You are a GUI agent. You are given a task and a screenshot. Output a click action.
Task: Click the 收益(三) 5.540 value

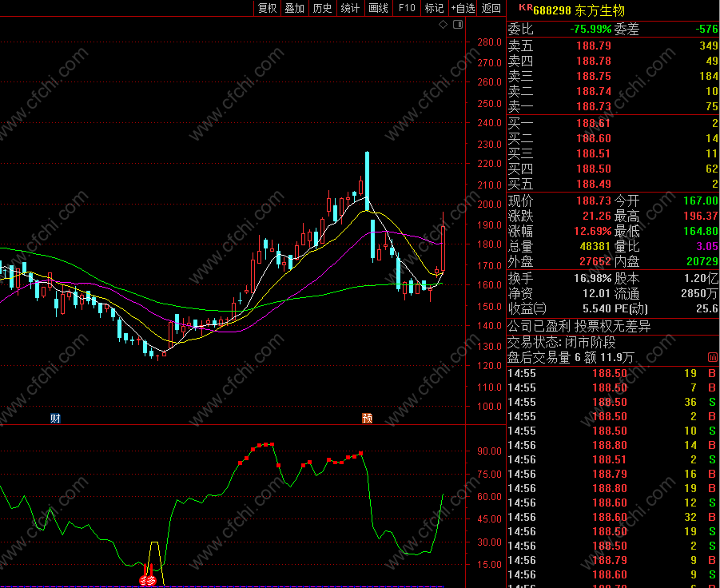(x=597, y=308)
